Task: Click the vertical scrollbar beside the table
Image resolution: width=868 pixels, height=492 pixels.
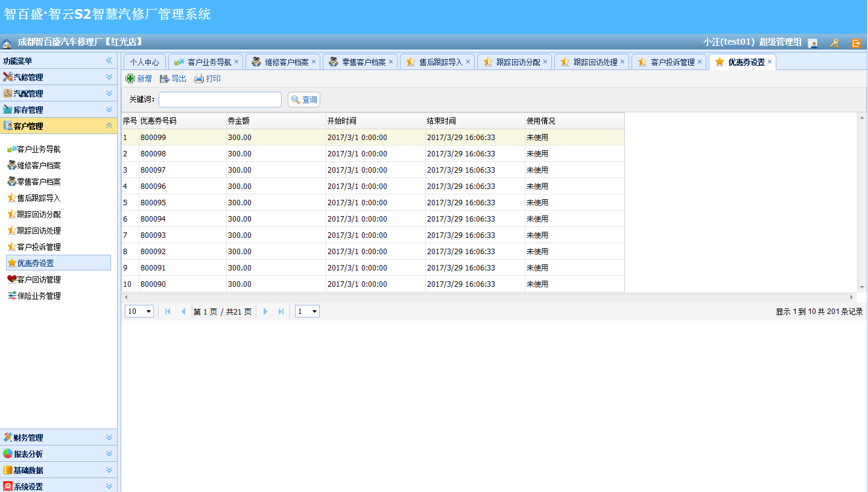Action: click(x=862, y=203)
